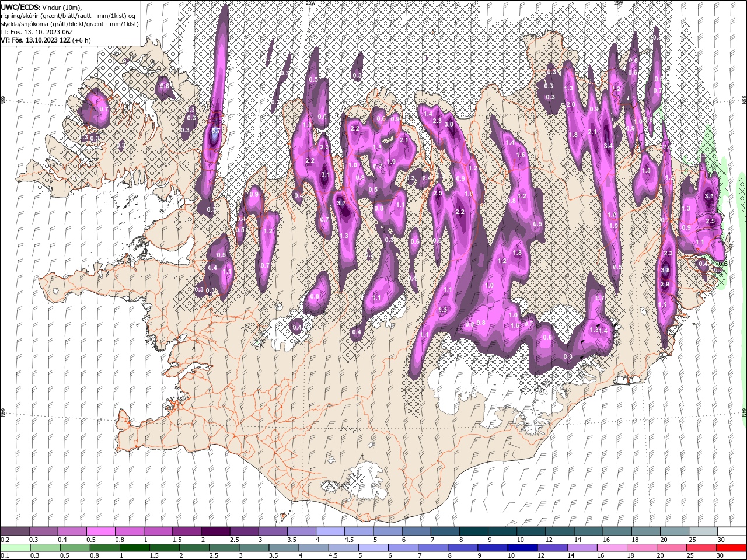Click the 'slydda/snjókoma' description line in the header
This screenshot has width=747, height=560.
(69, 24)
